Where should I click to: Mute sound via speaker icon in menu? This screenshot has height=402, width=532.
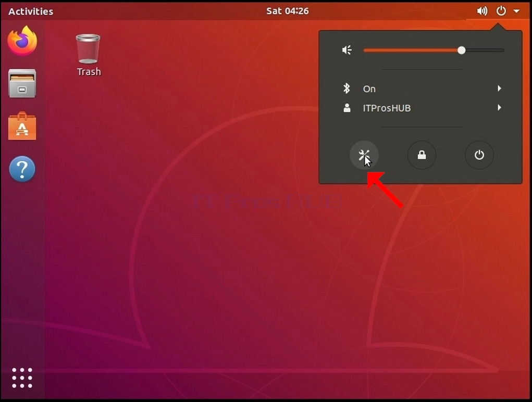347,50
